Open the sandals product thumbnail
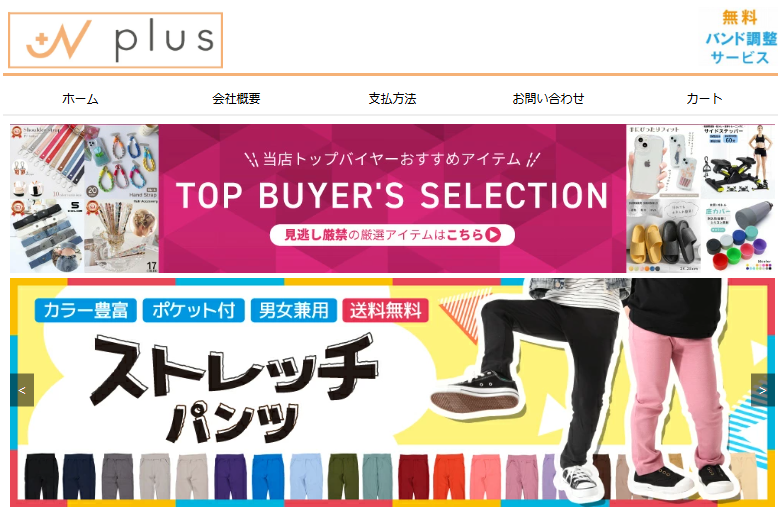The image size is (778, 511). pos(663,236)
